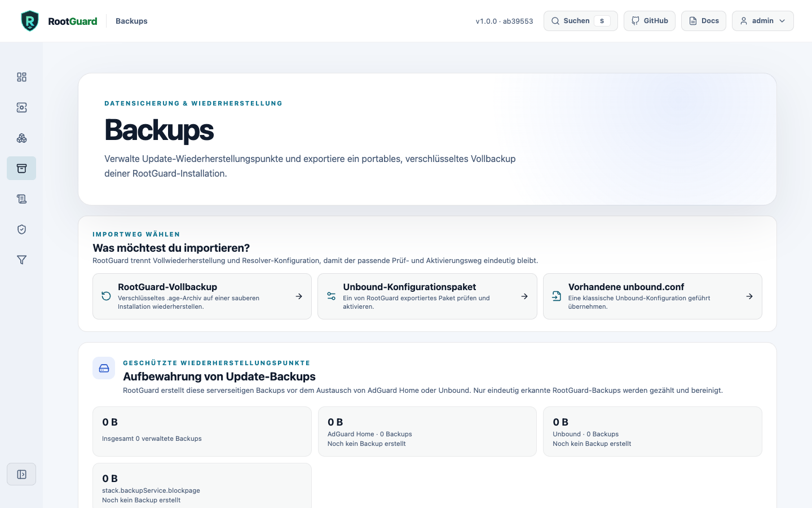
Task: Open the Docs button
Action: click(704, 21)
